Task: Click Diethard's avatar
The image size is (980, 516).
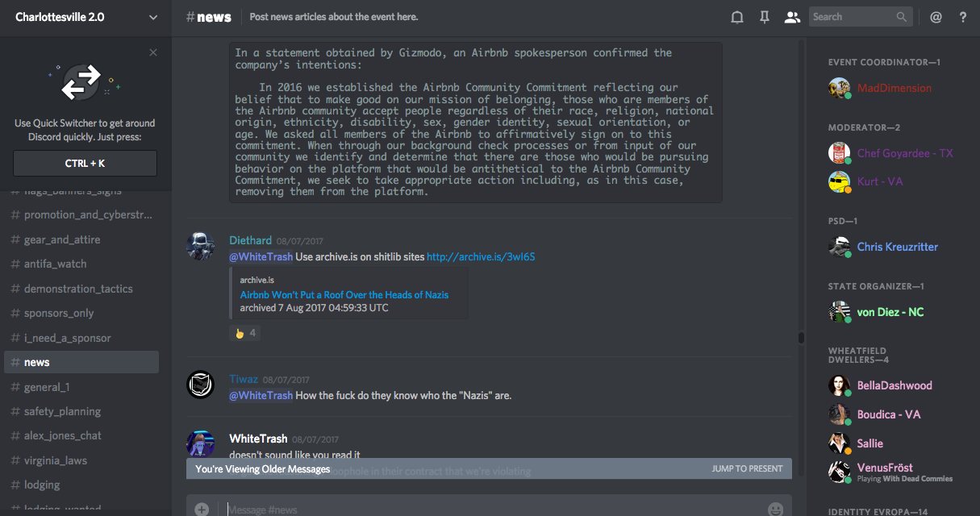Action: pyautogui.click(x=200, y=245)
